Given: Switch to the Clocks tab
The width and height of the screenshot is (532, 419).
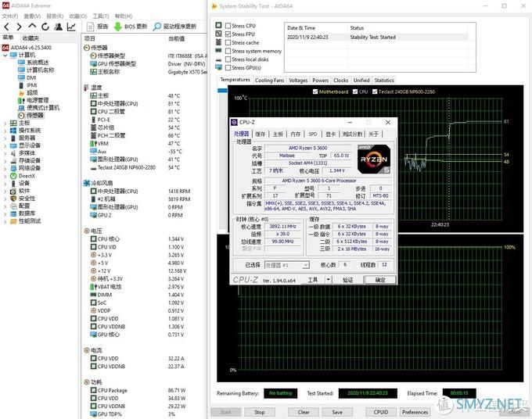Looking at the screenshot, I should (x=340, y=81).
